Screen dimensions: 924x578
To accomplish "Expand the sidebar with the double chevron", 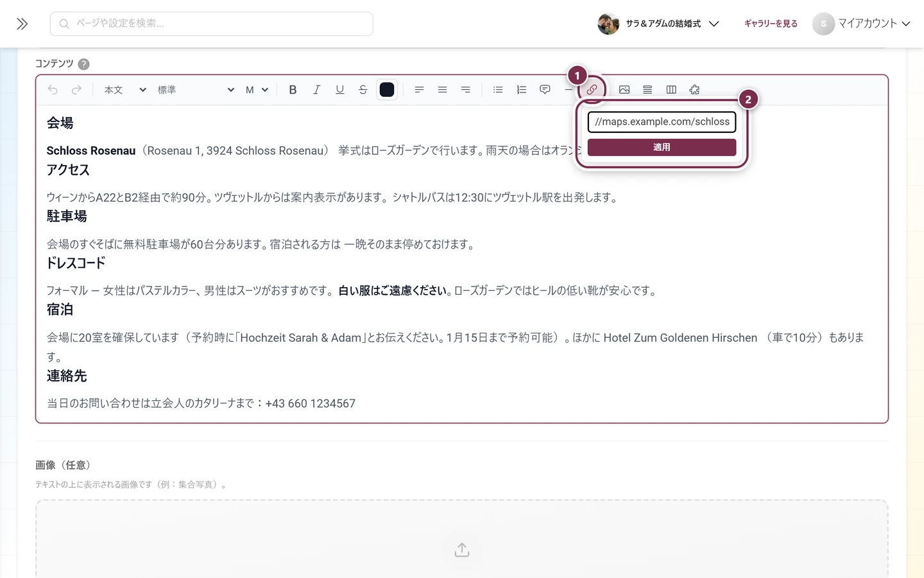I will tap(22, 24).
